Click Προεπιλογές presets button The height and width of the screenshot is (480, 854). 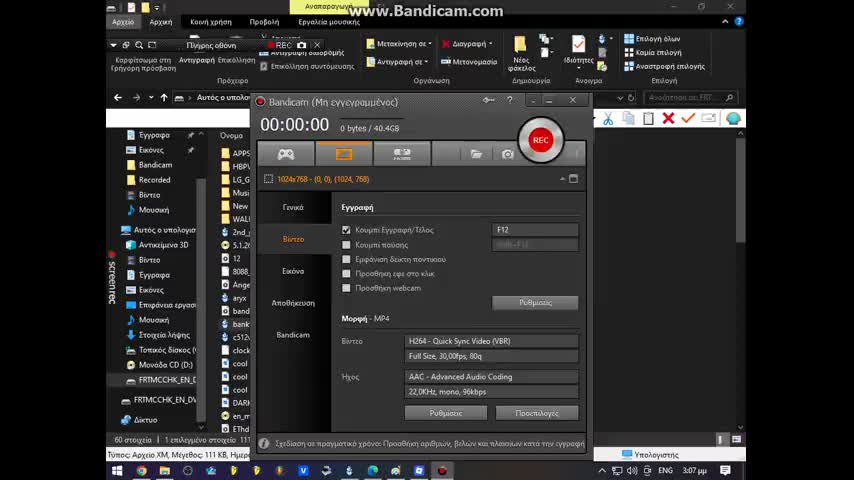[536, 413]
